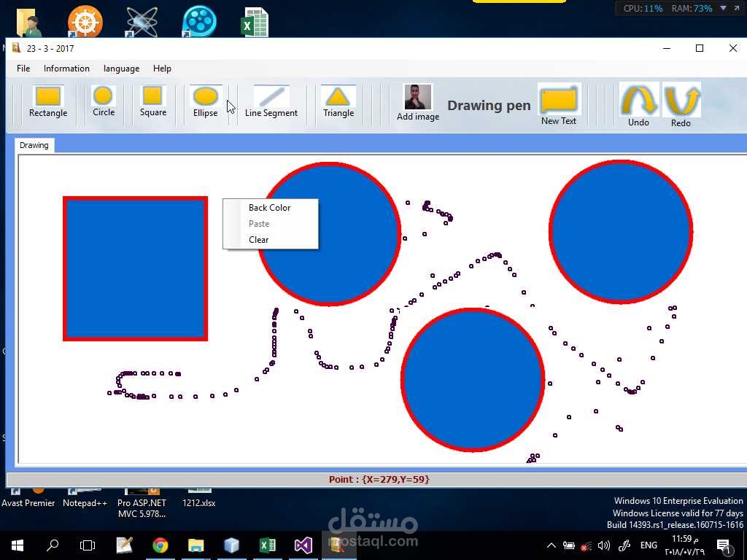Open Task View on the taskbar

[x=88, y=545]
